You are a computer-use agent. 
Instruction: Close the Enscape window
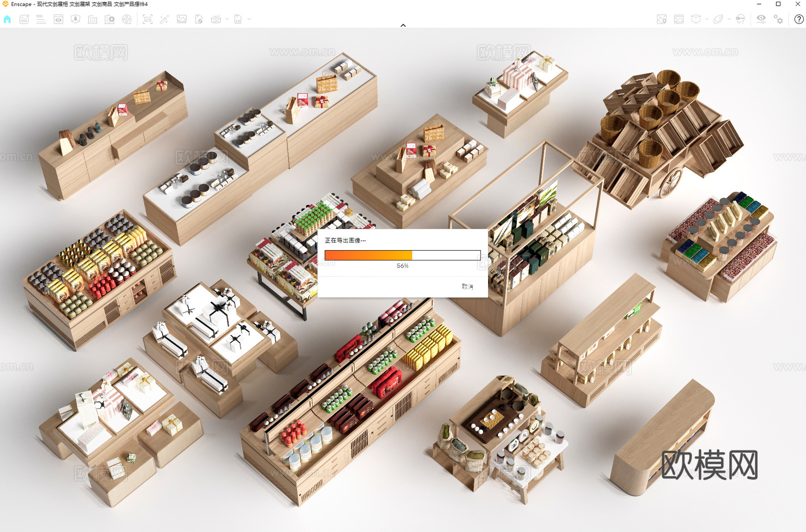coord(798,4)
